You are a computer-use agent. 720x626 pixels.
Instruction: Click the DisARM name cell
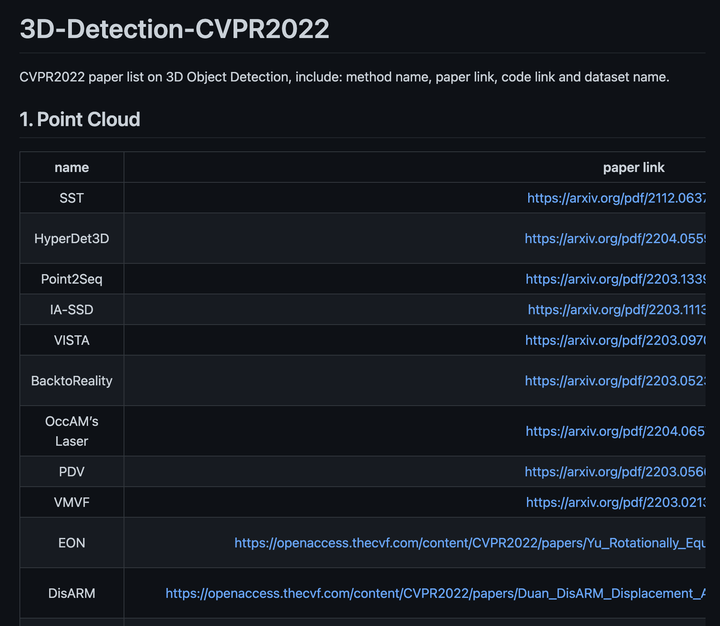point(72,593)
